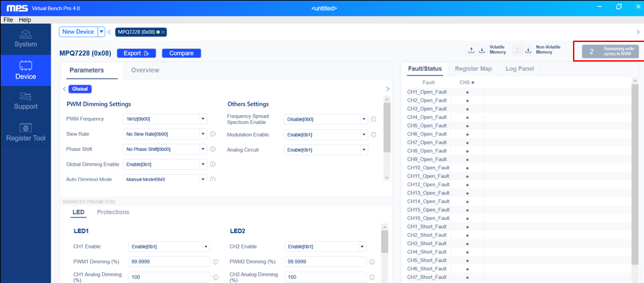Viewport: 644px width, 283px height.
Task: Open the System page in the sidebar
Action: pos(26,39)
